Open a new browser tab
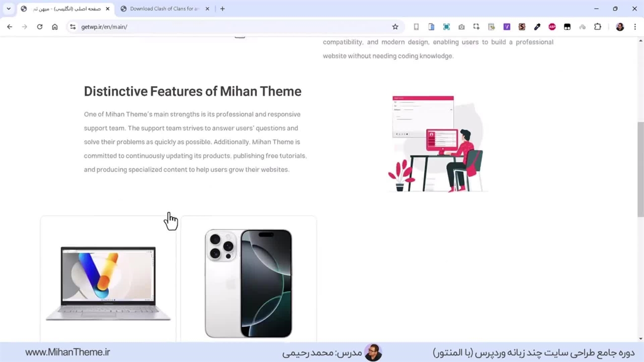Image resolution: width=644 pixels, height=362 pixels. coord(222,9)
